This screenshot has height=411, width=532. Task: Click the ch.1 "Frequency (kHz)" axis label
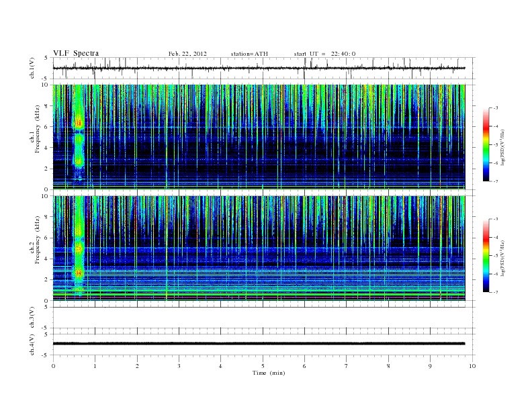37,129
